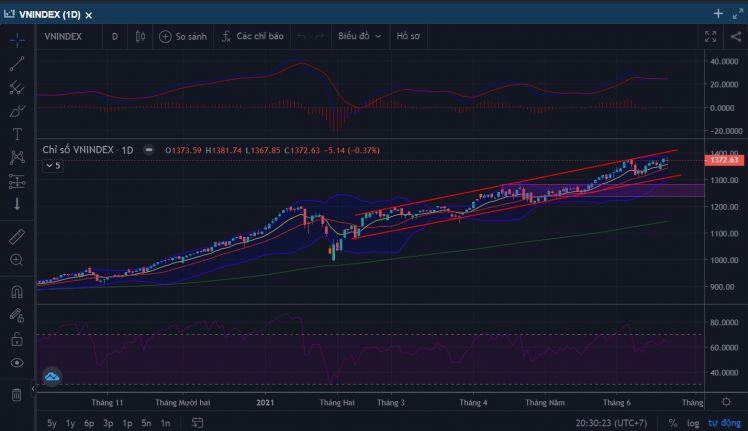
Task: Set time range to 5y
Action: tap(52, 423)
